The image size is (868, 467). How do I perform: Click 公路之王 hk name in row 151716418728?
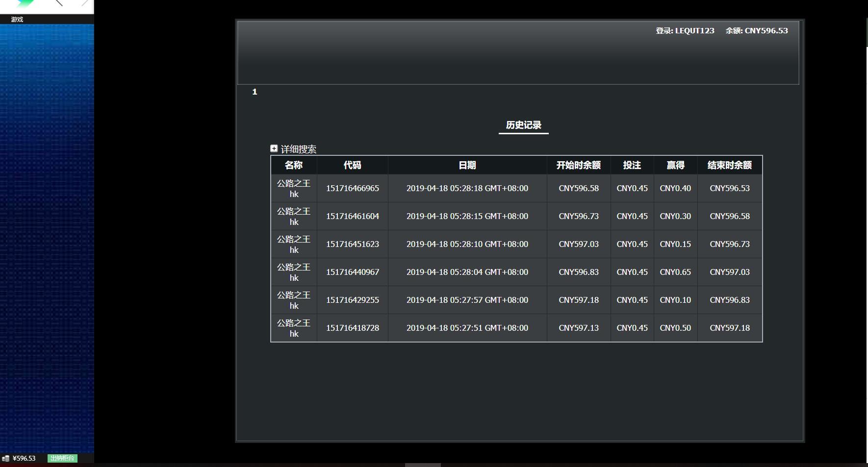point(294,328)
